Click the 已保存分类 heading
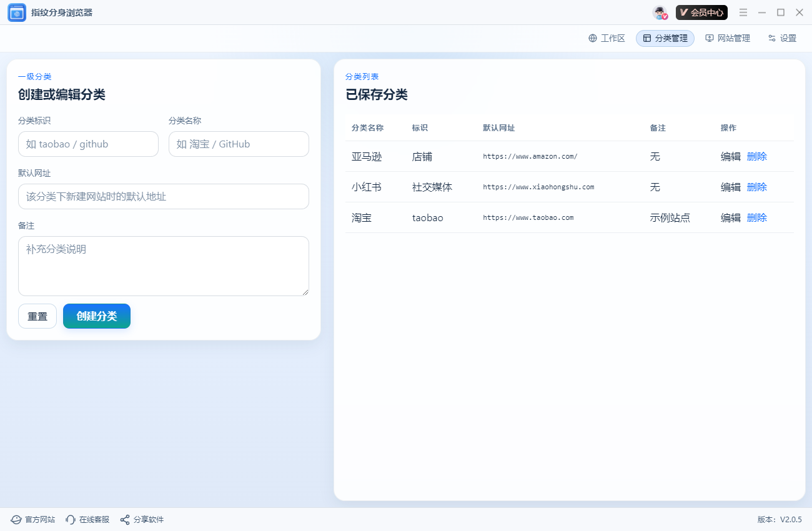The image size is (812, 531). click(x=377, y=94)
